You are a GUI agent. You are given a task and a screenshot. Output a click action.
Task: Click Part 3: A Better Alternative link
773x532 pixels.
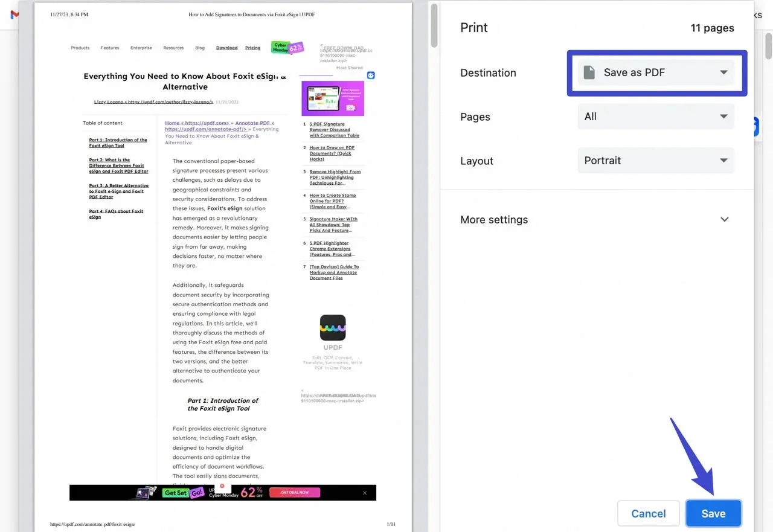[118, 191]
